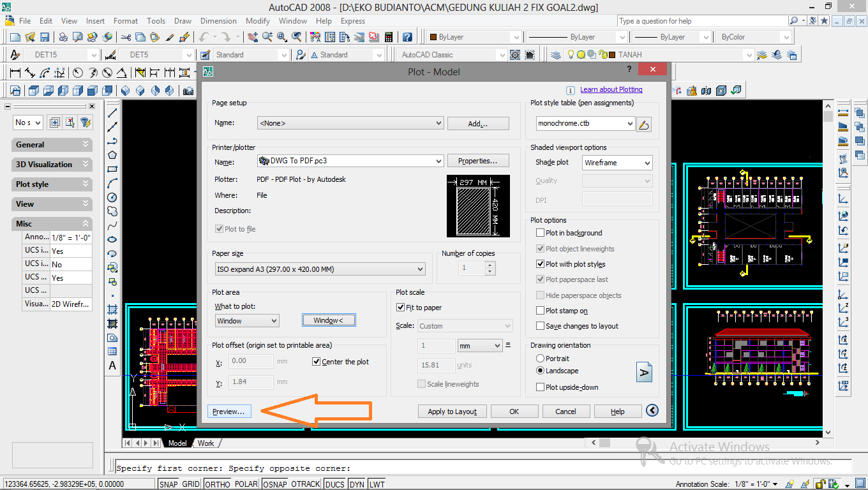
Task: Open the Modify menu
Action: pyautogui.click(x=258, y=21)
